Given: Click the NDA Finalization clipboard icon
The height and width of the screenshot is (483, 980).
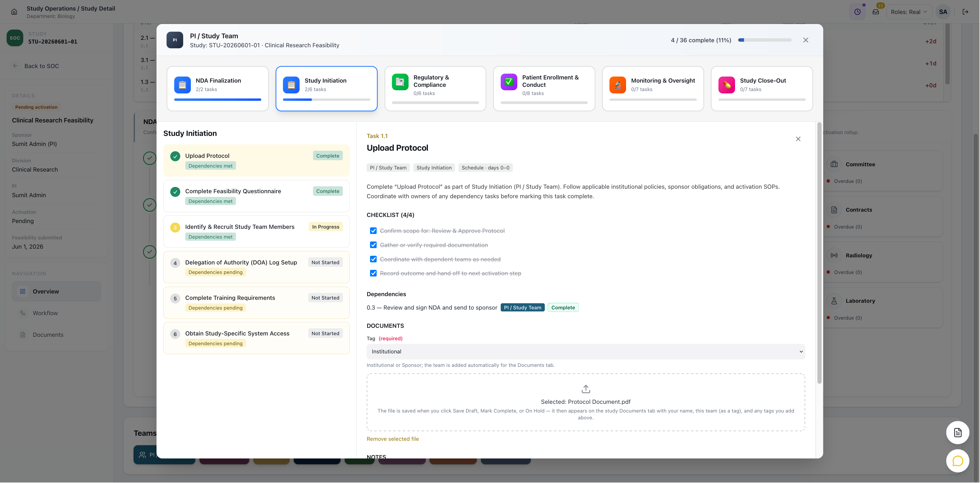Looking at the screenshot, I should [182, 85].
